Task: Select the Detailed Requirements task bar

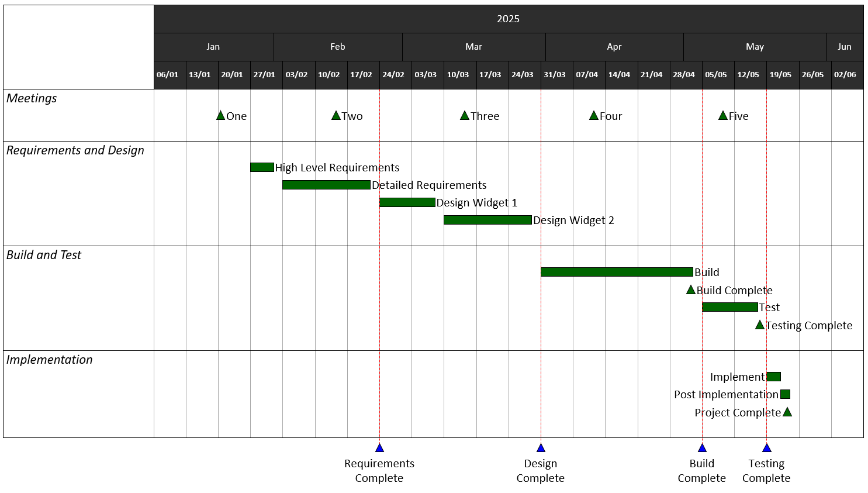Action: (326, 185)
